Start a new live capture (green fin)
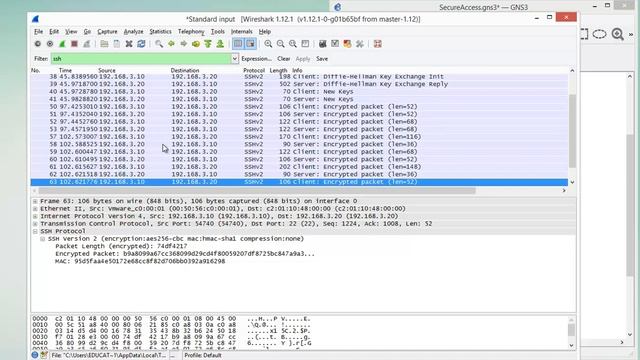 click(62, 44)
